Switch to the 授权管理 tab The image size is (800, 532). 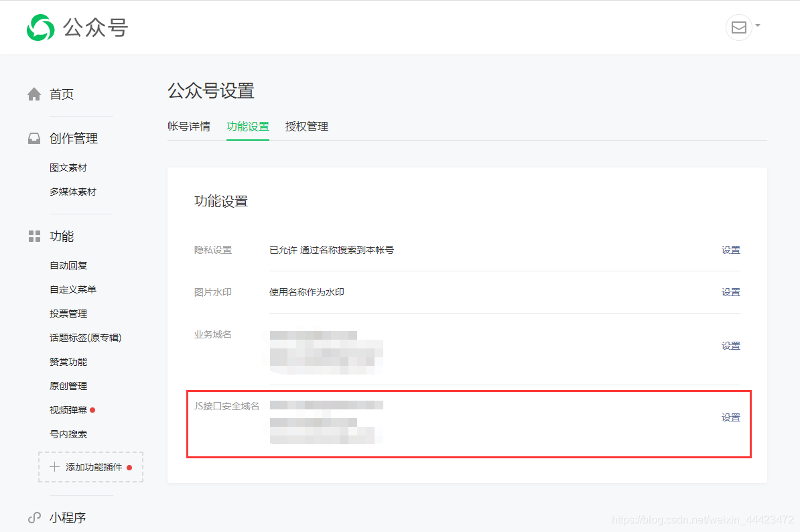(x=306, y=126)
